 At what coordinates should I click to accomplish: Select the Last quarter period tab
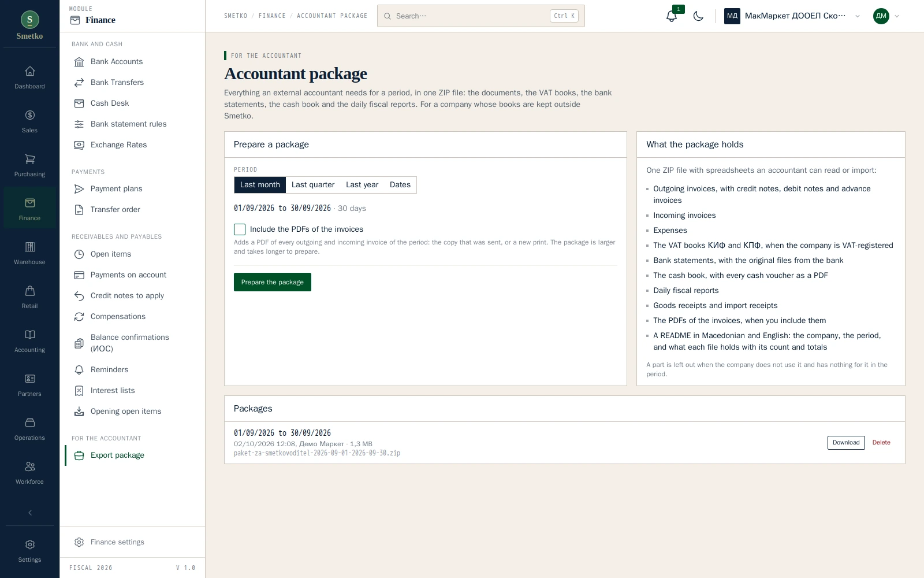[x=313, y=185]
